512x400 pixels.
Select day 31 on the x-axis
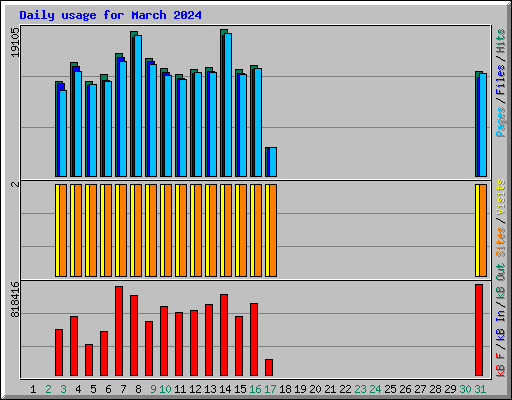(480, 389)
